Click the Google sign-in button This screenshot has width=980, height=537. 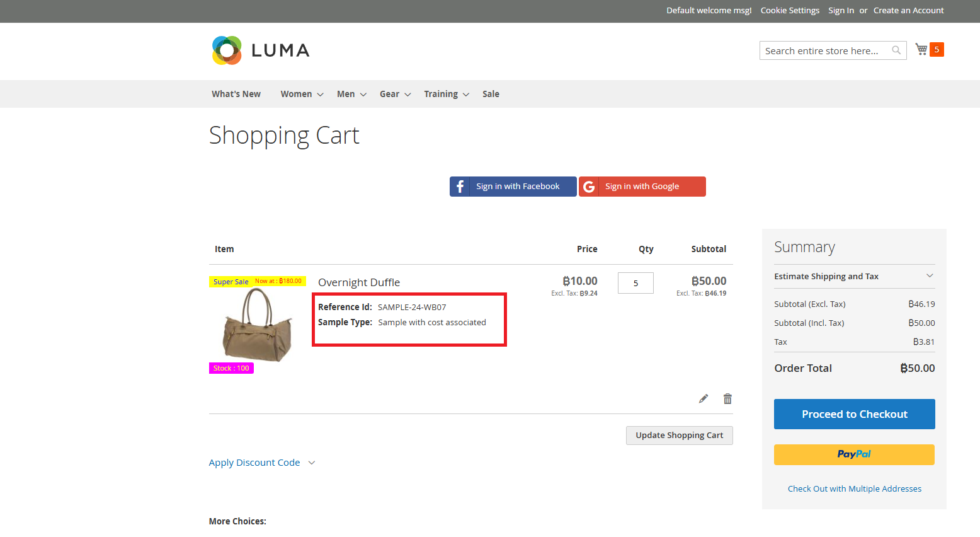pos(642,187)
